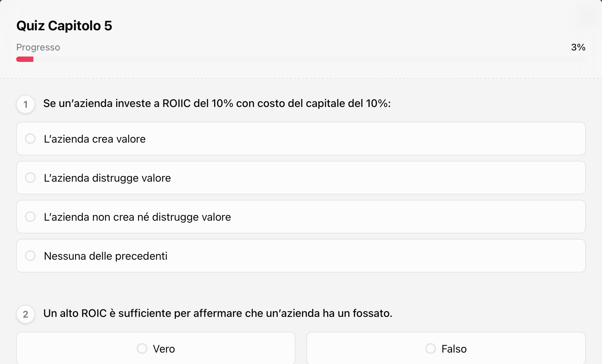The width and height of the screenshot is (602, 364).
Task: Mark the "Nessuna delle precedenti" radio circle
Action: point(30,256)
